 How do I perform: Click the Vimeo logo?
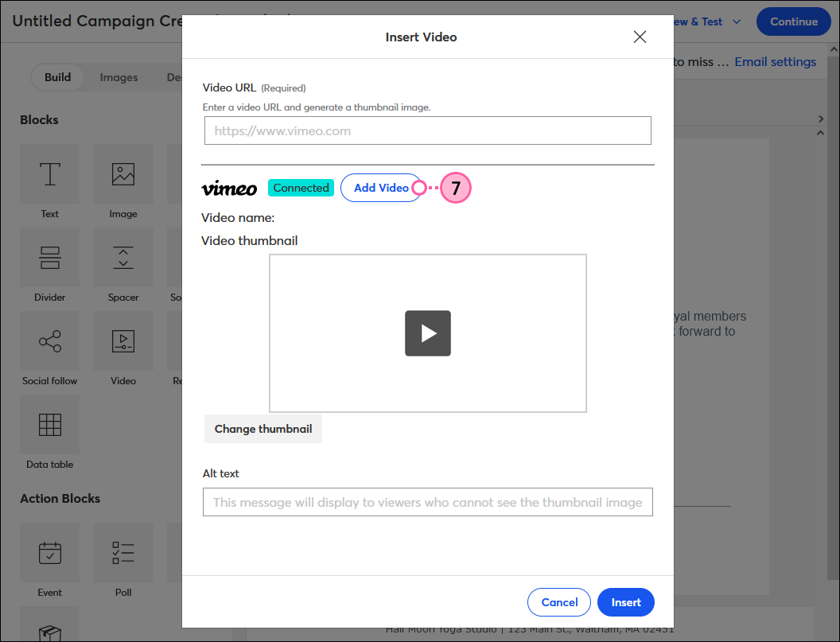(229, 188)
